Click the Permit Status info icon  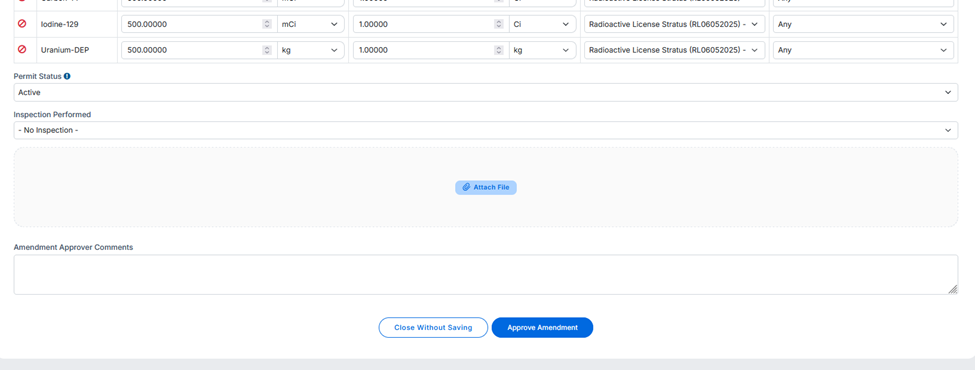point(67,76)
